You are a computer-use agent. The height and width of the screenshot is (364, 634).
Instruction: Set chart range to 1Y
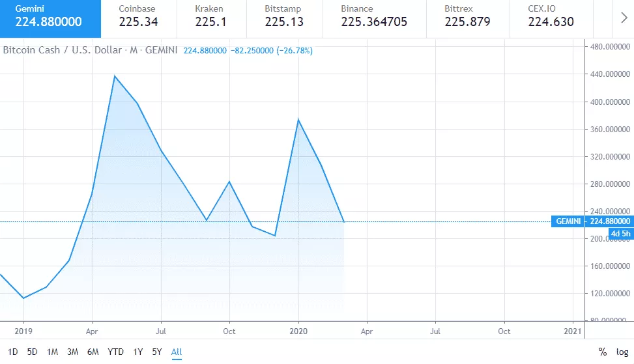tap(137, 352)
